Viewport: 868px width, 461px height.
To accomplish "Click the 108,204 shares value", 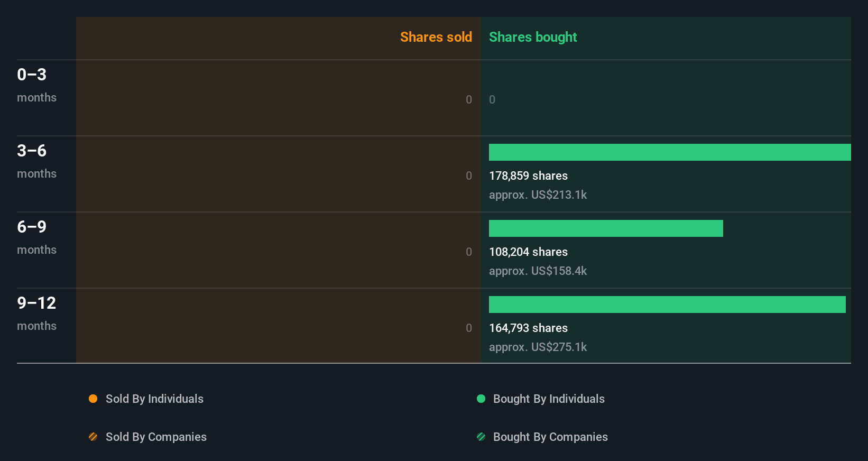I will coord(528,252).
